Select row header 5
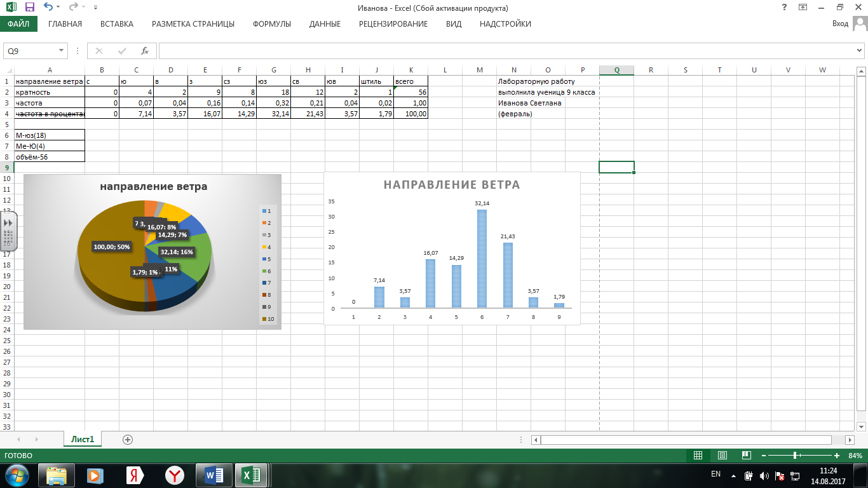This screenshot has width=868, height=488. (7, 125)
